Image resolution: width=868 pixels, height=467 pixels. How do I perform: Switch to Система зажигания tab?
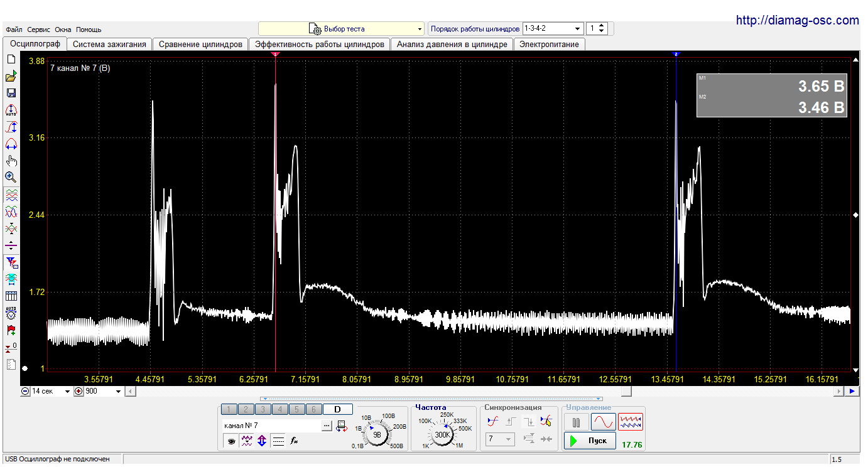pos(110,45)
